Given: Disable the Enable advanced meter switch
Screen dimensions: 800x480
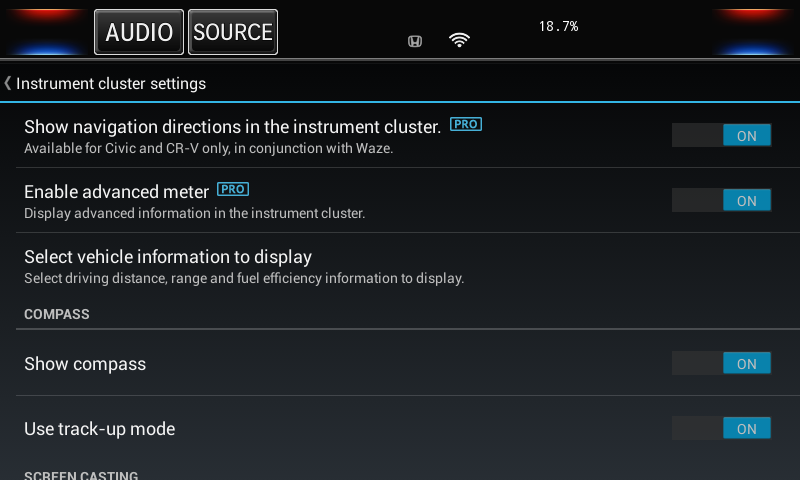Looking at the screenshot, I should pos(721,200).
